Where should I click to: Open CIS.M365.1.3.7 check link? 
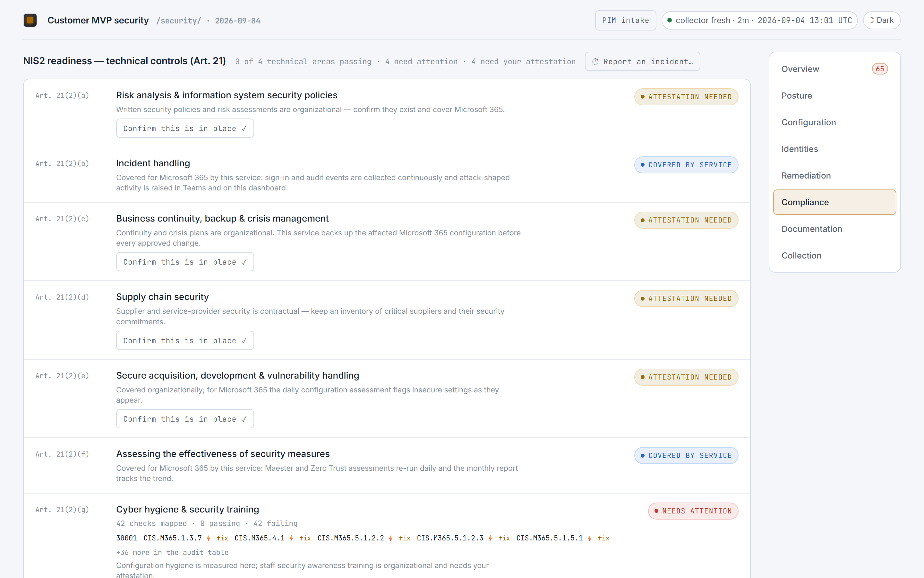(173, 538)
